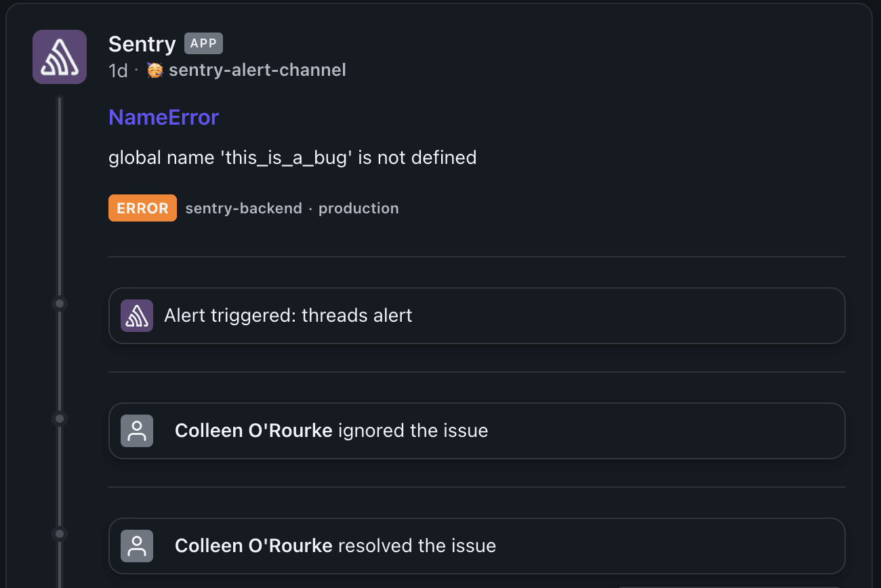Click the timeline dot beside the alert triggered entry

pyautogui.click(x=60, y=303)
